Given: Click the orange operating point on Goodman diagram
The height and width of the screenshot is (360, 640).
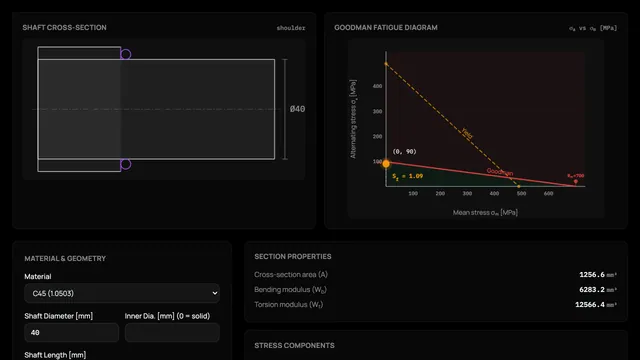Looking at the screenshot, I should [x=386, y=164].
